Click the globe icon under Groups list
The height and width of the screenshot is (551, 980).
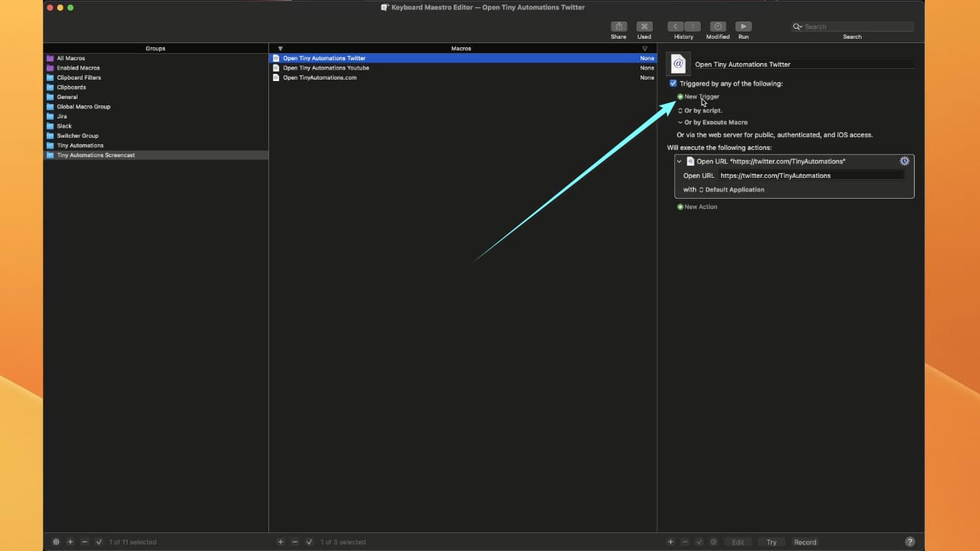coord(57,542)
